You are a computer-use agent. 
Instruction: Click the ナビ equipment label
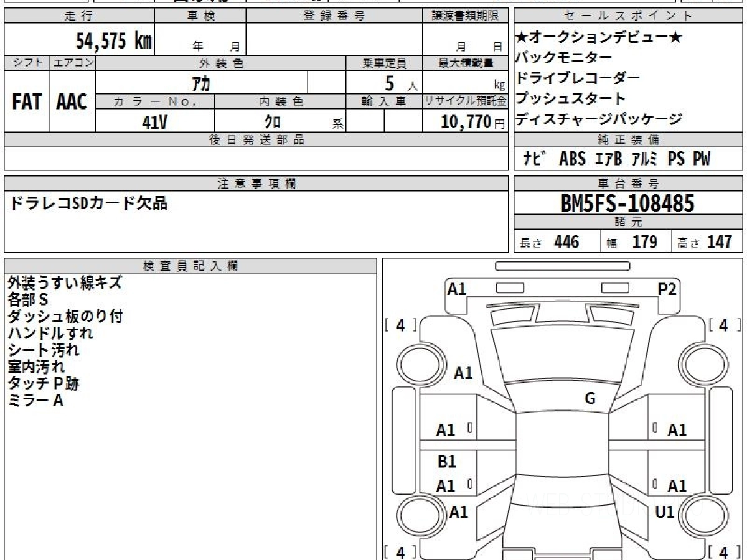click(534, 159)
